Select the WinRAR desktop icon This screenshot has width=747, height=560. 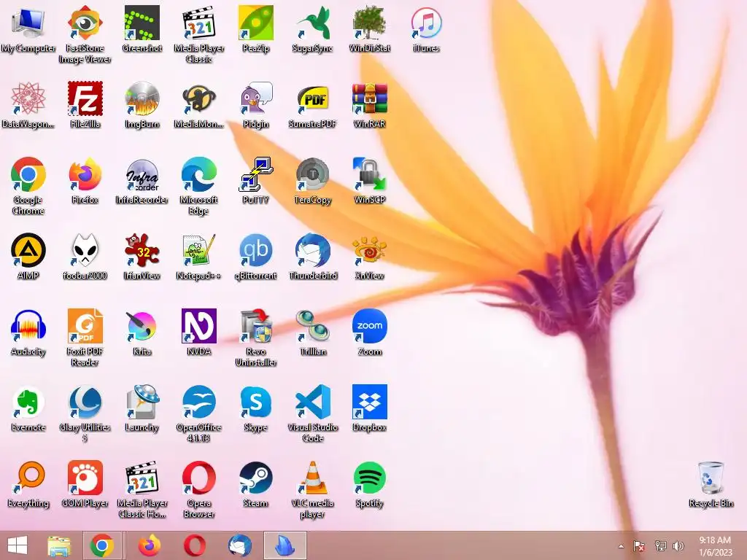coord(370,98)
